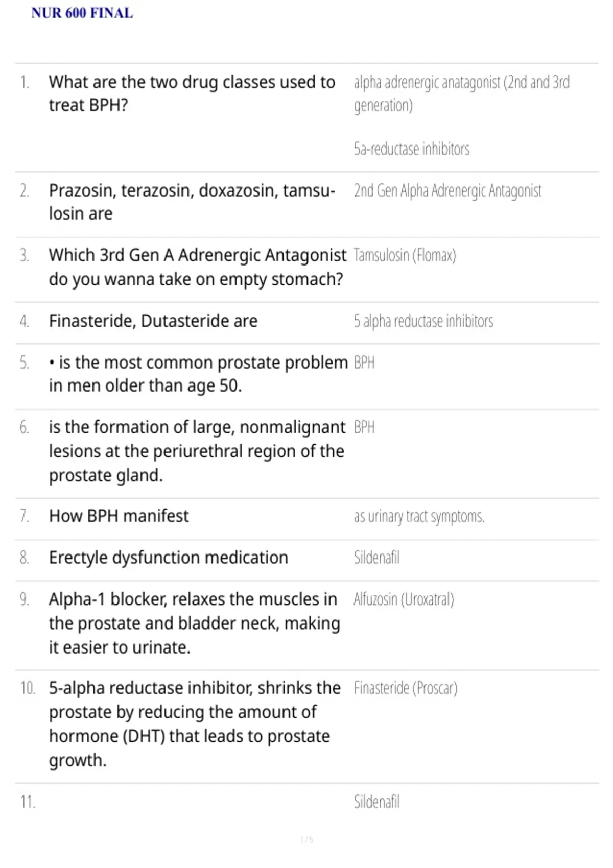
Task: Select the 5-alpha reductase inhibitor description
Action: (x=195, y=725)
